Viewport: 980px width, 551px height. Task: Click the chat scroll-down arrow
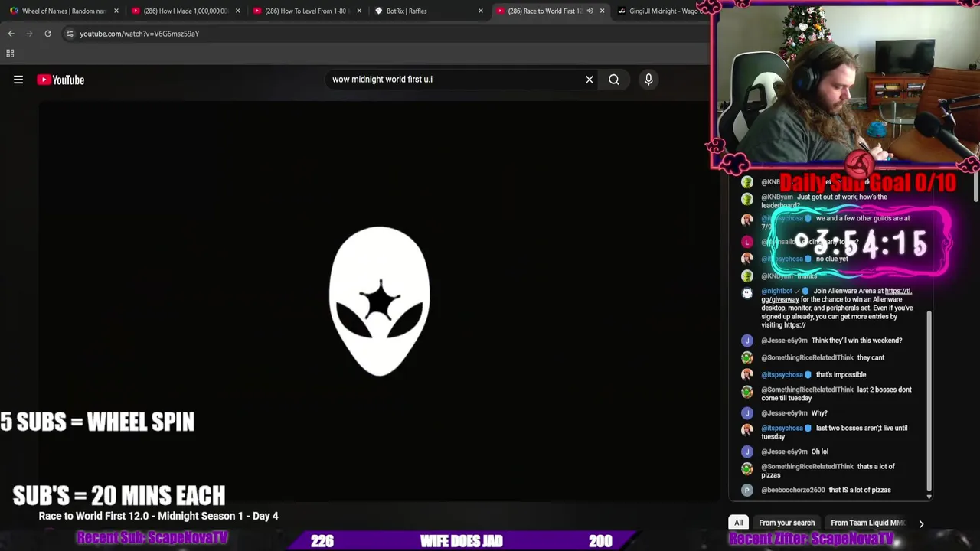tap(929, 497)
